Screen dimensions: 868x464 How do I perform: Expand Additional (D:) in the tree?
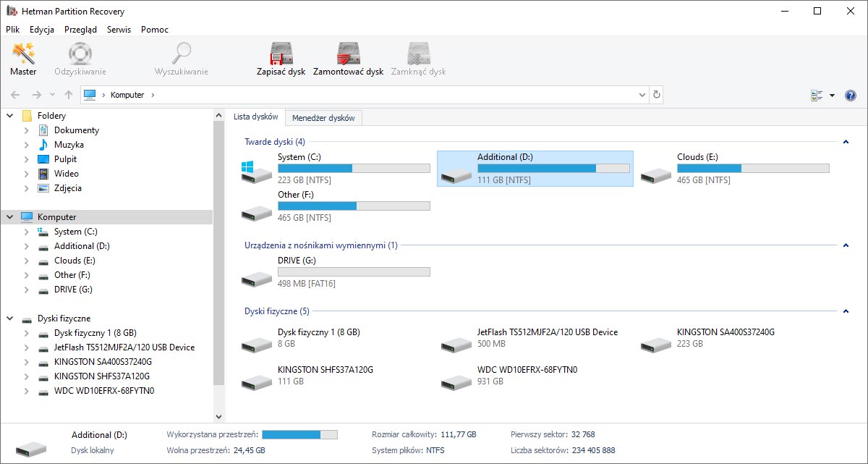(26, 246)
